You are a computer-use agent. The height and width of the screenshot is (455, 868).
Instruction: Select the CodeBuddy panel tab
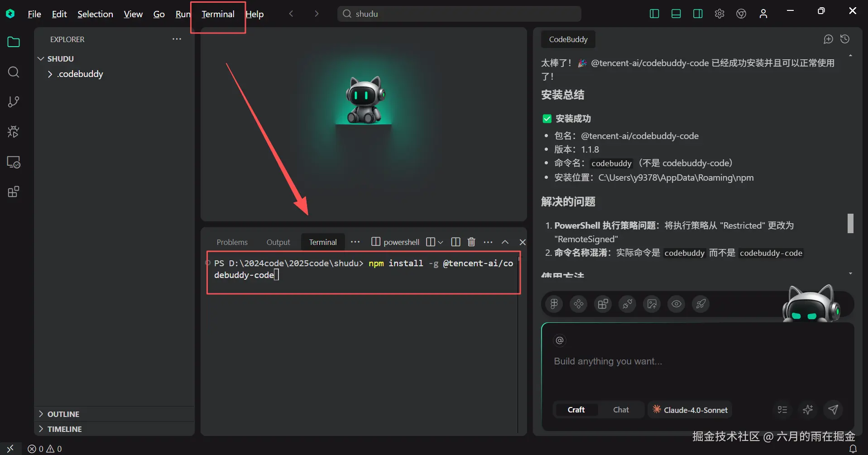[568, 39]
